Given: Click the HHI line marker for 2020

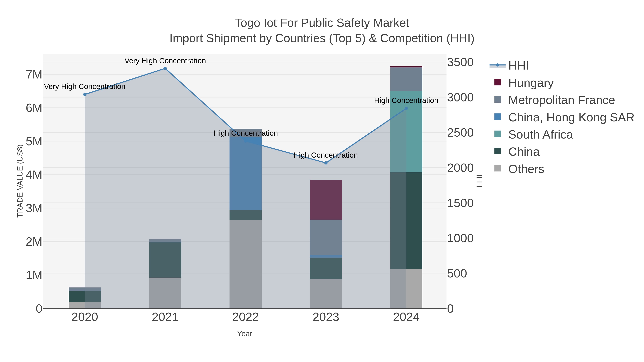Looking at the screenshot, I should (85, 94).
